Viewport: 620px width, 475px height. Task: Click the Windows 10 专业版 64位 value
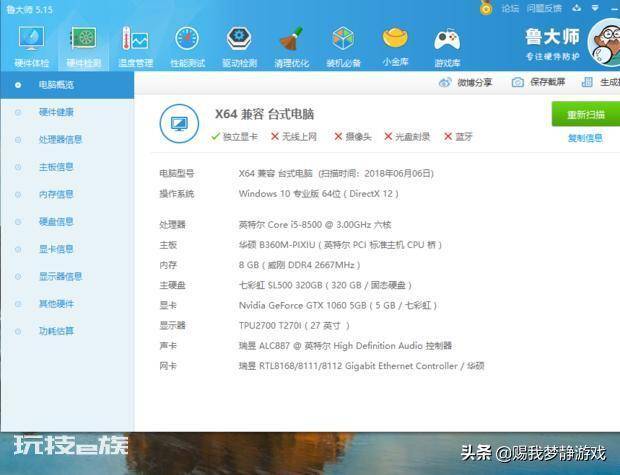coord(319,194)
